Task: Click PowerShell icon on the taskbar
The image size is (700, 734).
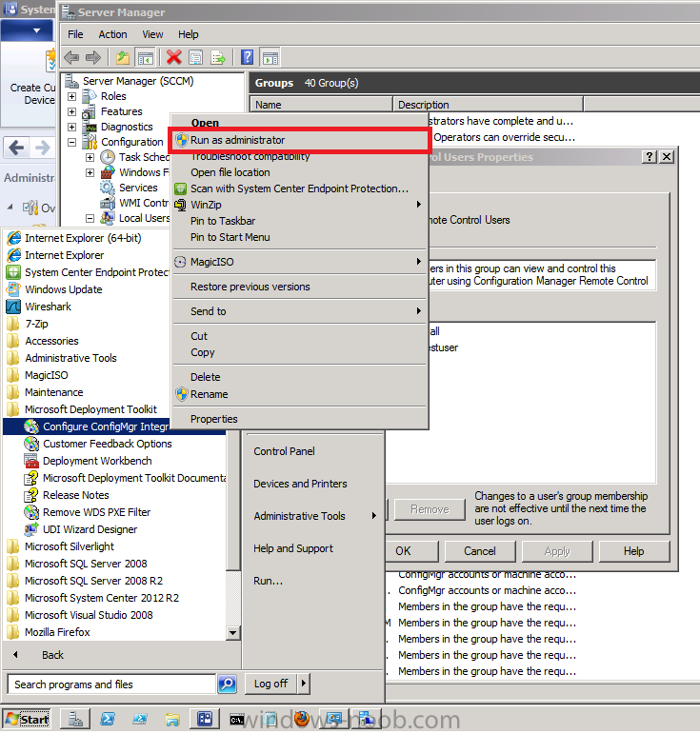Action: pyautogui.click(x=108, y=719)
